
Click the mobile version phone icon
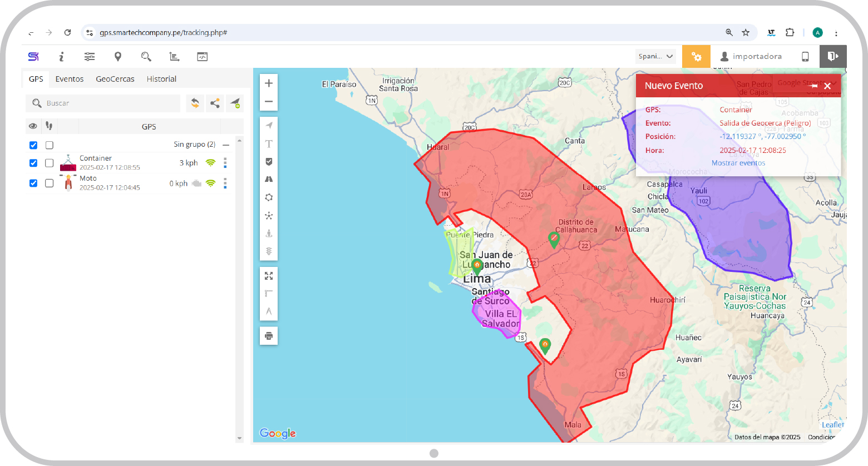(805, 57)
